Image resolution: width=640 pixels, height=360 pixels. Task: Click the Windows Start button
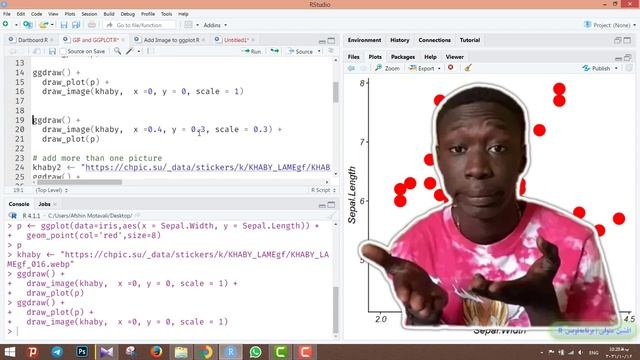point(9,352)
